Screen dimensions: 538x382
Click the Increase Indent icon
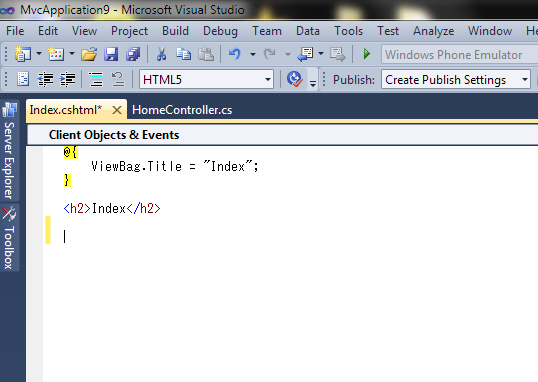coord(67,79)
